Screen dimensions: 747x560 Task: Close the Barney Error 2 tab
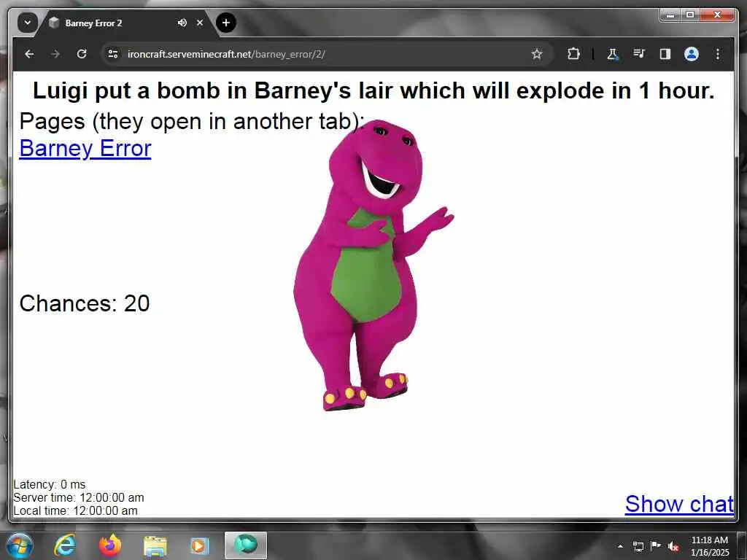click(x=200, y=23)
